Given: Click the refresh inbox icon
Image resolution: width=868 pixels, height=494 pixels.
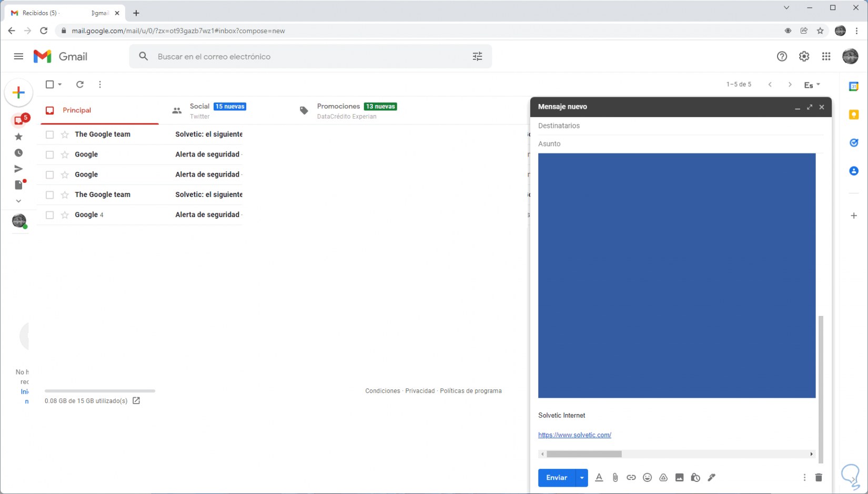Looking at the screenshot, I should pos(80,84).
